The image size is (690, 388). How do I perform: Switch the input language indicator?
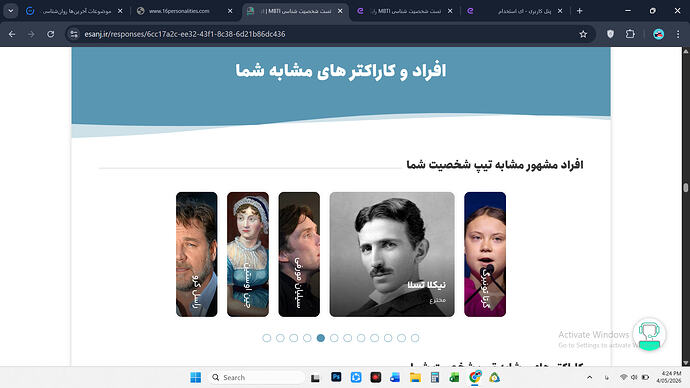click(x=607, y=377)
